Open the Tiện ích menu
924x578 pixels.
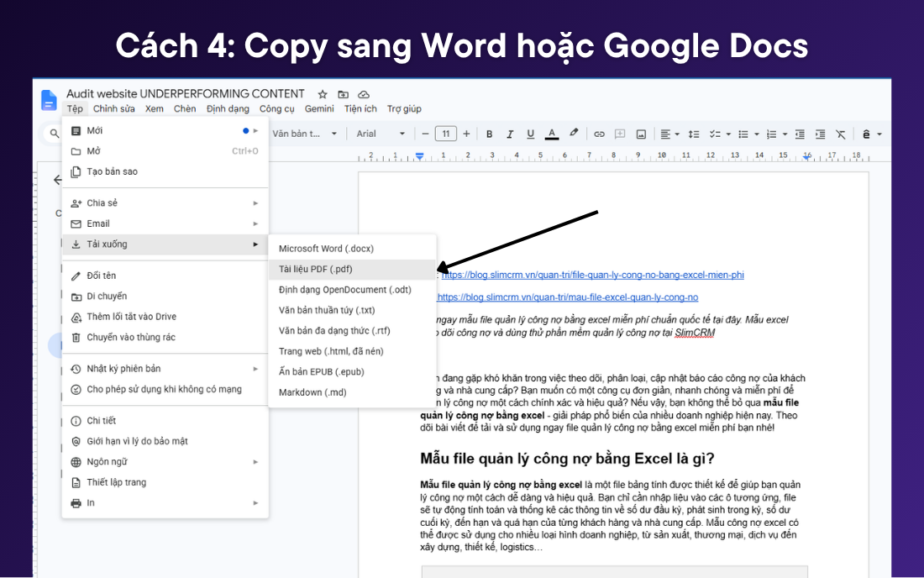[360, 108]
